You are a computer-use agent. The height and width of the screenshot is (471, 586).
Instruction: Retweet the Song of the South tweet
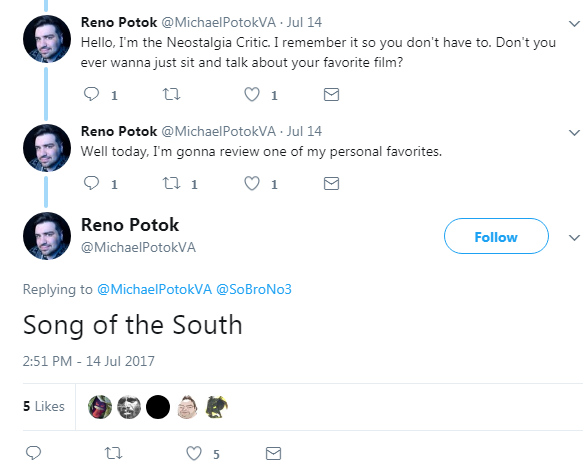[113, 453]
